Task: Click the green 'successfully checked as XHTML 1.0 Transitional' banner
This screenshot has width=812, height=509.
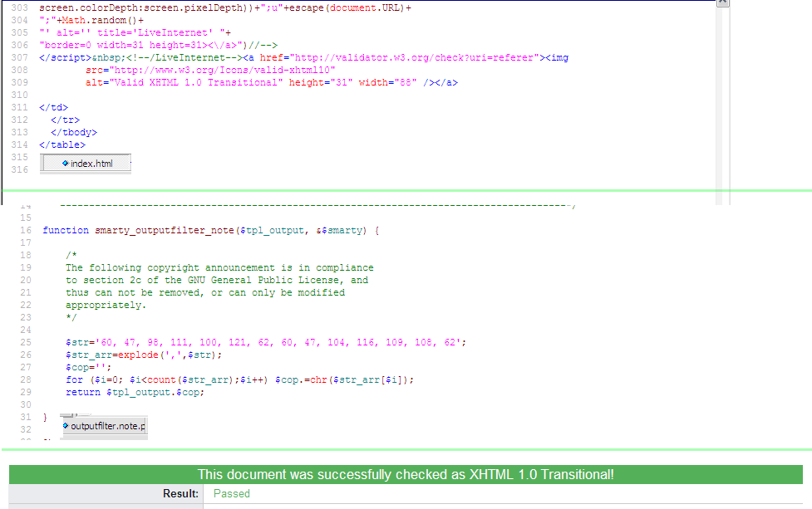Action: pyautogui.click(x=406, y=474)
